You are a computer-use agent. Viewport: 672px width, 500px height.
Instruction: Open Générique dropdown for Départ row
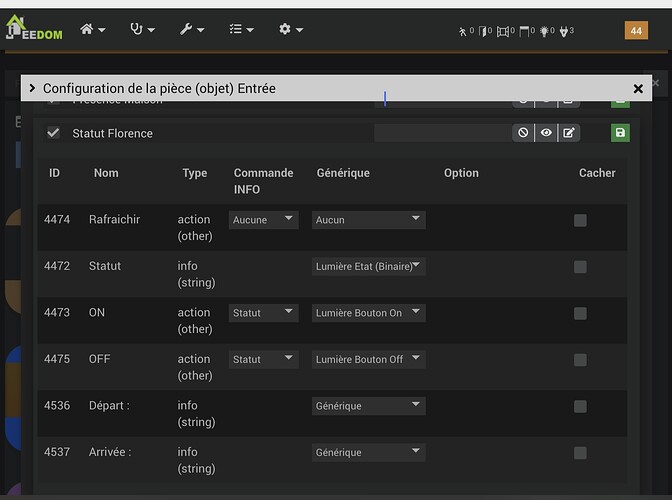click(x=369, y=406)
